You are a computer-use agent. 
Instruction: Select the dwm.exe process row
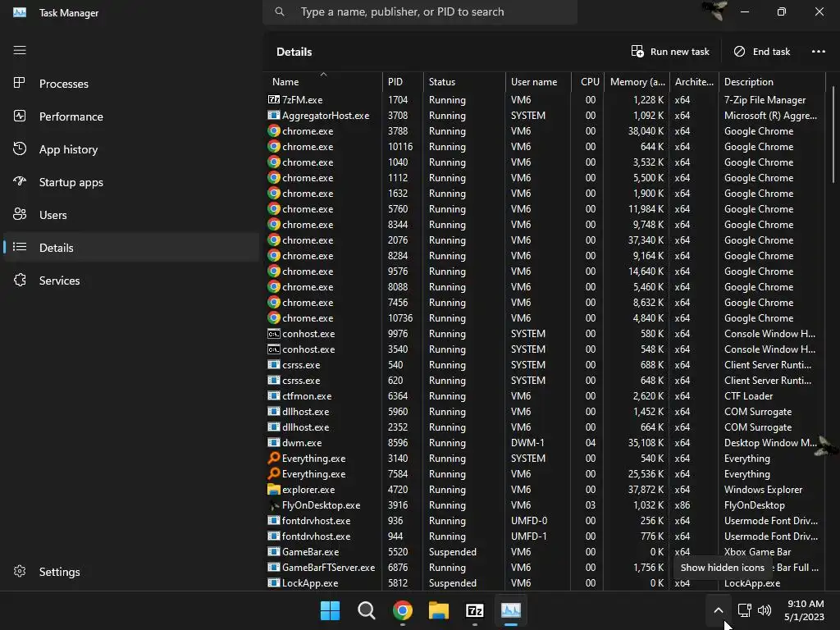pos(546,442)
